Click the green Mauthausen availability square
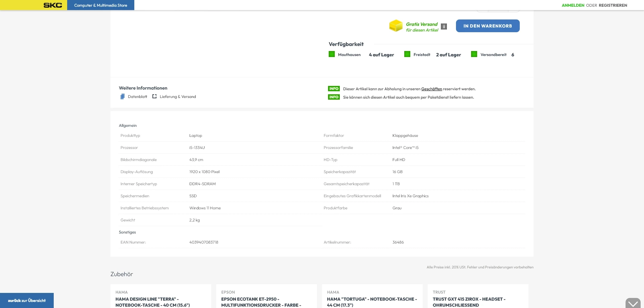The image size is (644, 308). coord(331,54)
